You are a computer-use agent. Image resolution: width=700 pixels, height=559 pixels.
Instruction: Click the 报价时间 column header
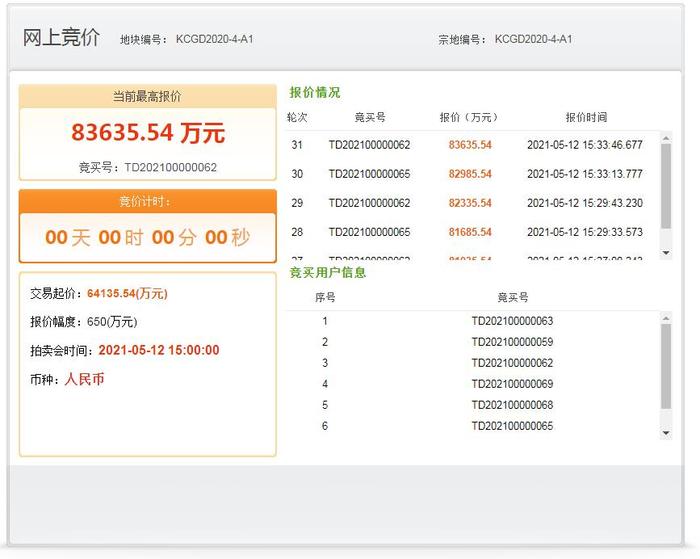click(x=586, y=117)
